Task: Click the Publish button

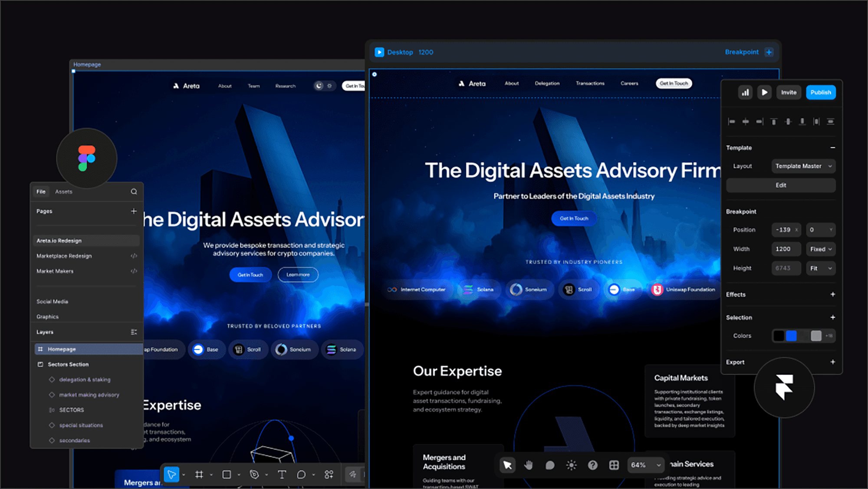Action: tap(821, 92)
